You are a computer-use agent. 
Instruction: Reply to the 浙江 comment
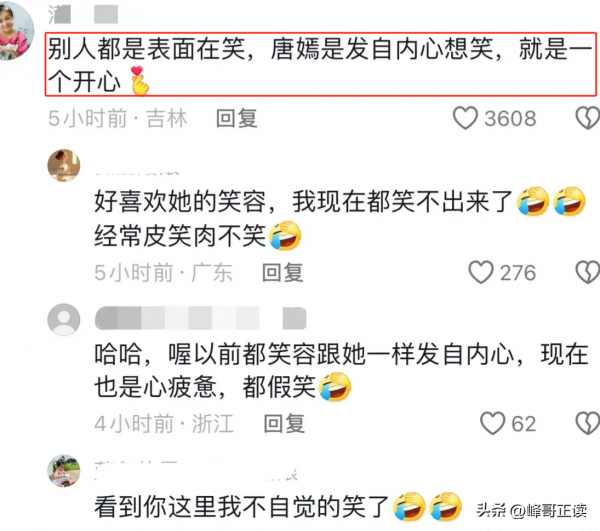(x=284, y=423)
